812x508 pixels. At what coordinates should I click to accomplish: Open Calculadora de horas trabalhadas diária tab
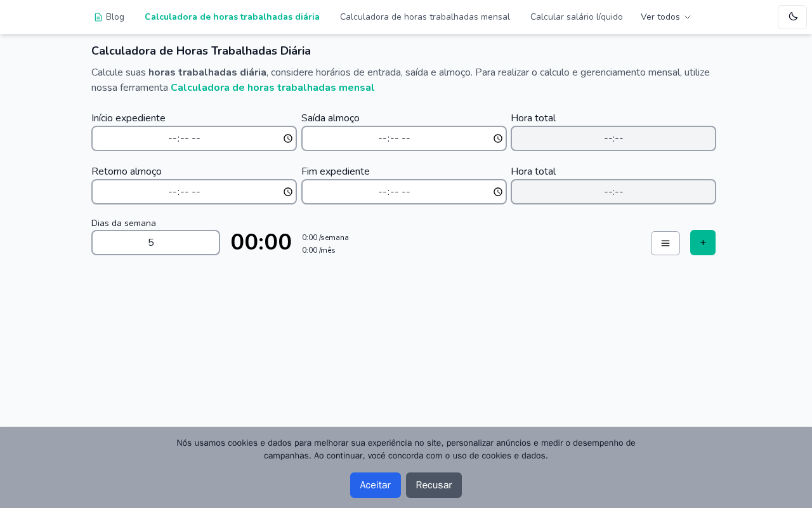[x=232, y=17]
